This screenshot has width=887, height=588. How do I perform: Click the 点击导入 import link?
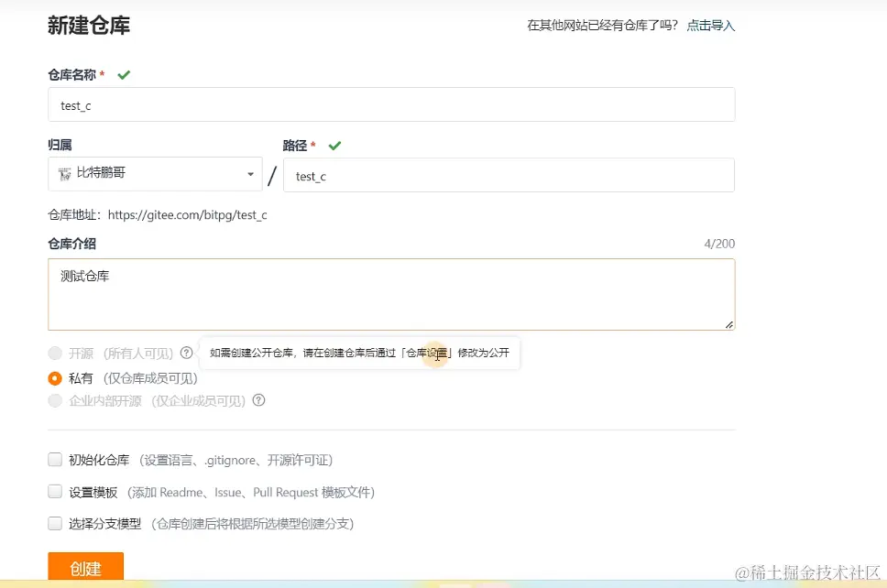[710, 27]
